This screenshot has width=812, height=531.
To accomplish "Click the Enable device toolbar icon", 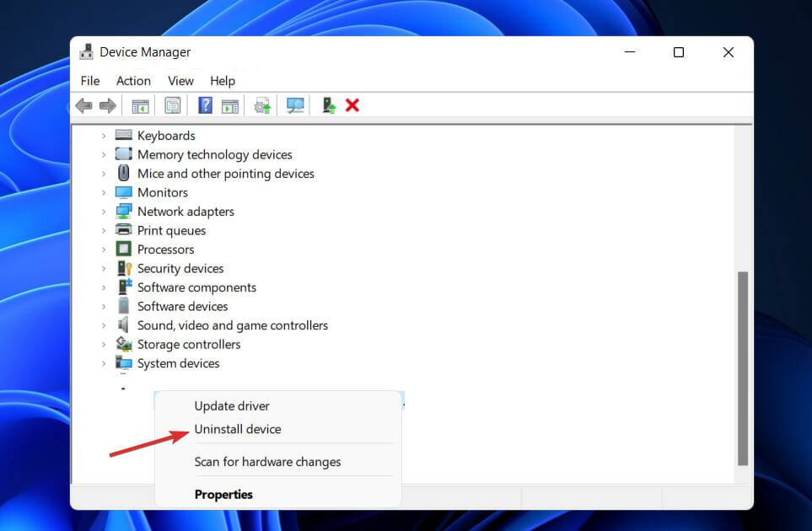I will tap(328, 105).
